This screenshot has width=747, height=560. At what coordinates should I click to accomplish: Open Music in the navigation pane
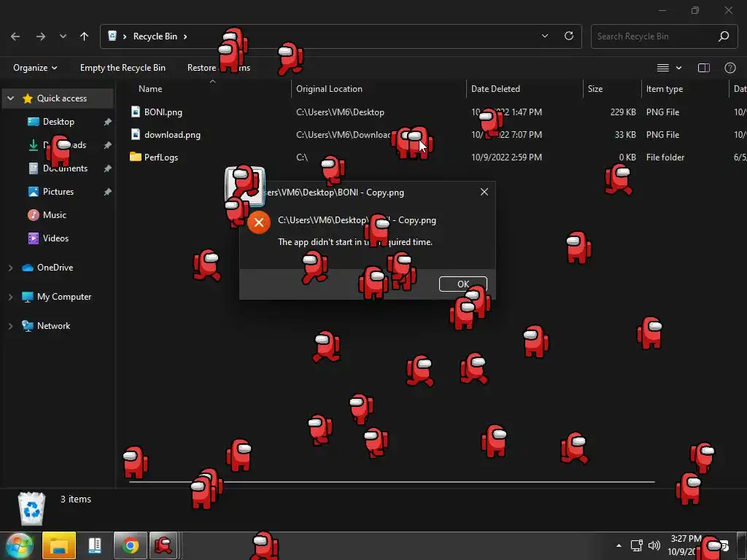point(54,215)
